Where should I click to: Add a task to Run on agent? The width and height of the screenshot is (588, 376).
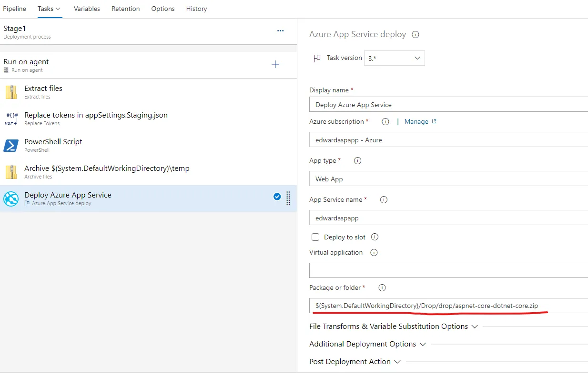[275, 64]
